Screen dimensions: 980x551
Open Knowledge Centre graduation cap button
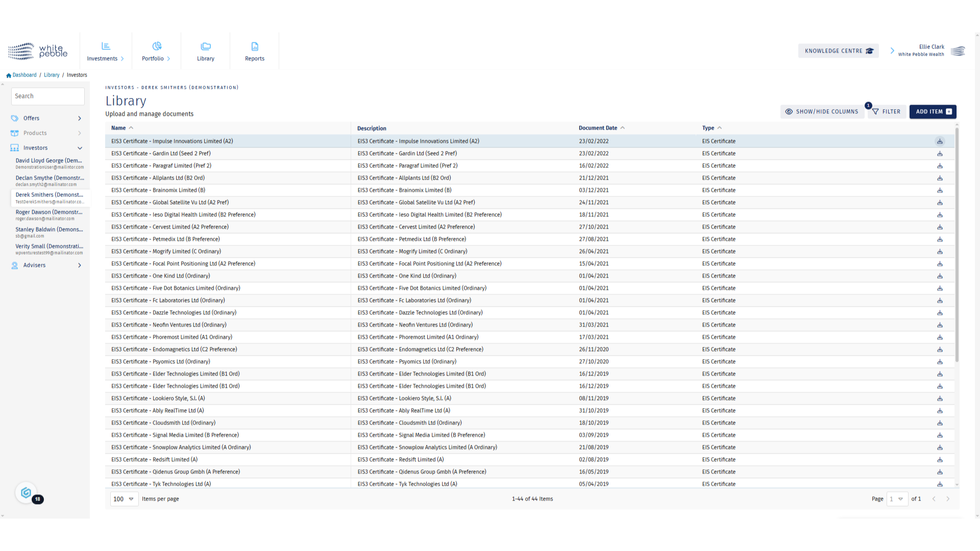tap(838, 51)
